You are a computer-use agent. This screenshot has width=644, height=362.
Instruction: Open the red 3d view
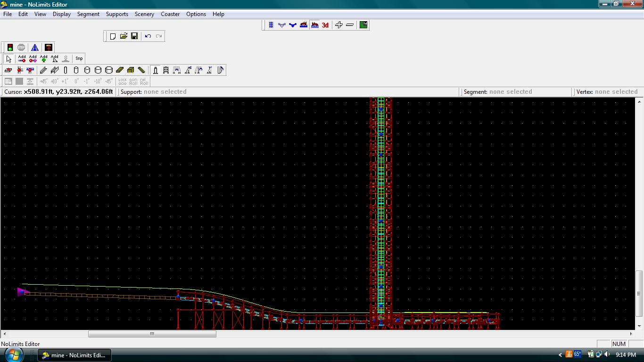click(325, 25)
